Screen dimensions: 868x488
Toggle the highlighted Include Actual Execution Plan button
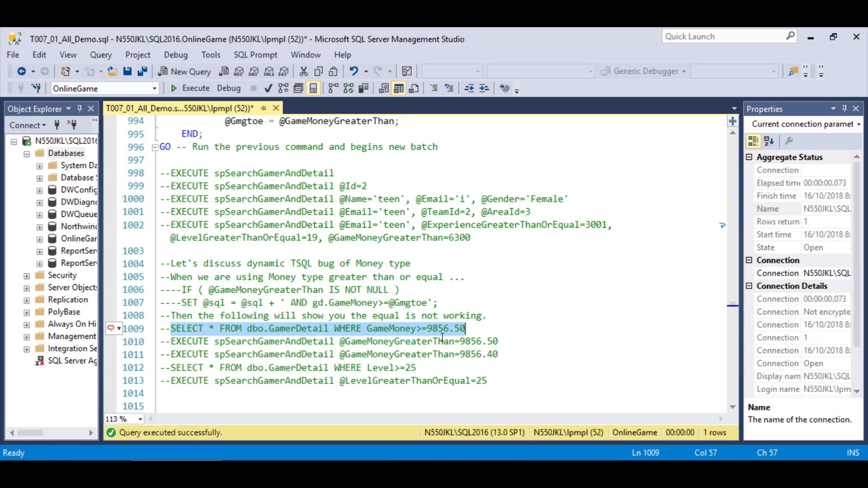point(313,89)
